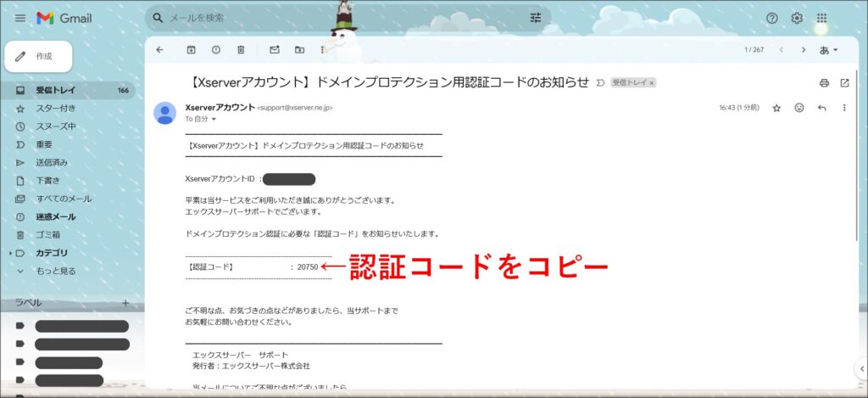Add emoji reaction to the email

(799, 108)
